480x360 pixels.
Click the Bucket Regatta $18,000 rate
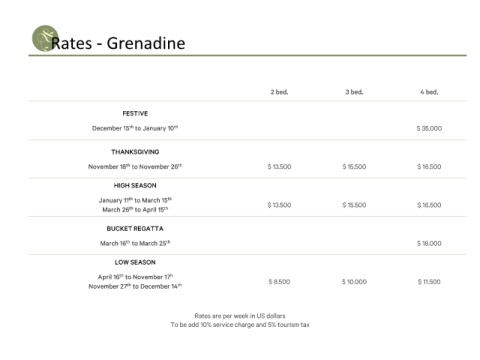coord(429,243)
